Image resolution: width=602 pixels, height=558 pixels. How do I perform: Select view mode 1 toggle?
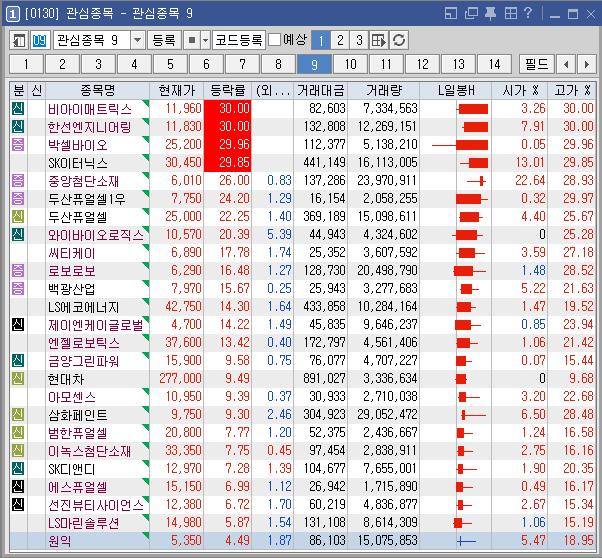click(321, 40)
